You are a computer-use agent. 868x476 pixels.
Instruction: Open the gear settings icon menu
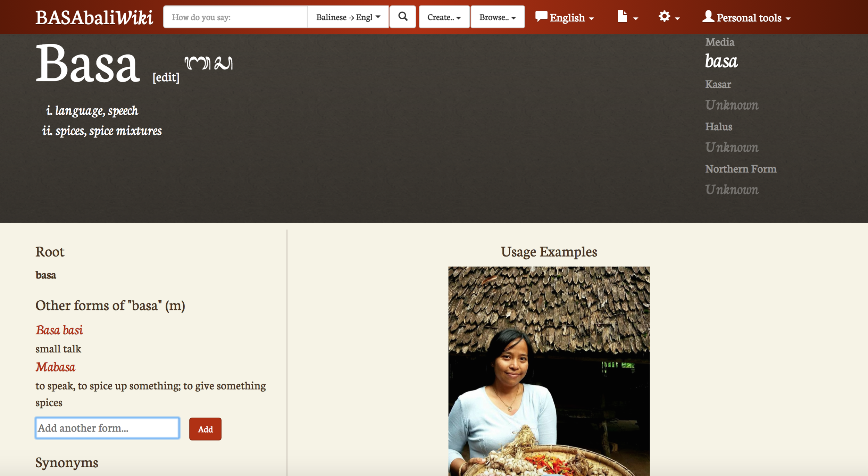tap(669, 17)
